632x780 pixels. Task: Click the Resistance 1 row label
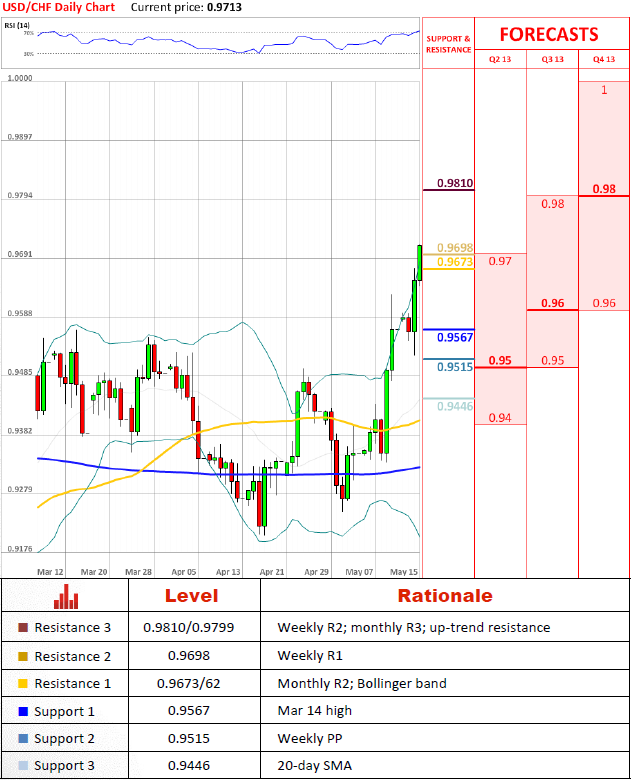click(73, 684)
